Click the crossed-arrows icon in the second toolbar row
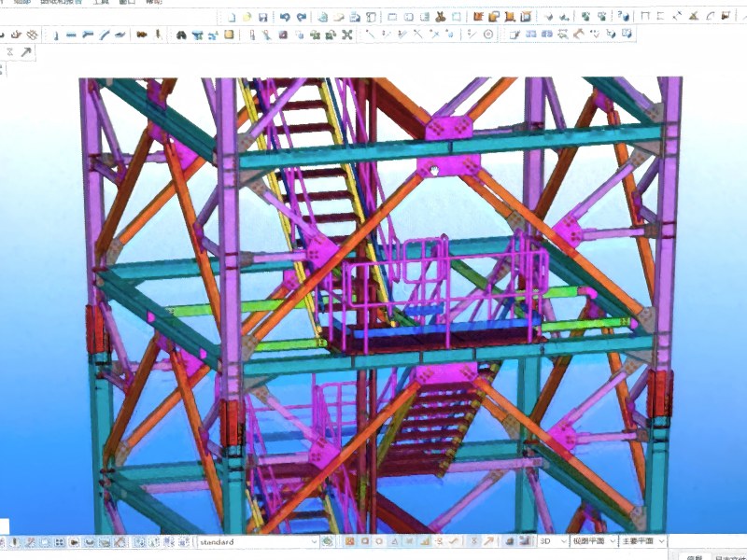 (347, 35)
